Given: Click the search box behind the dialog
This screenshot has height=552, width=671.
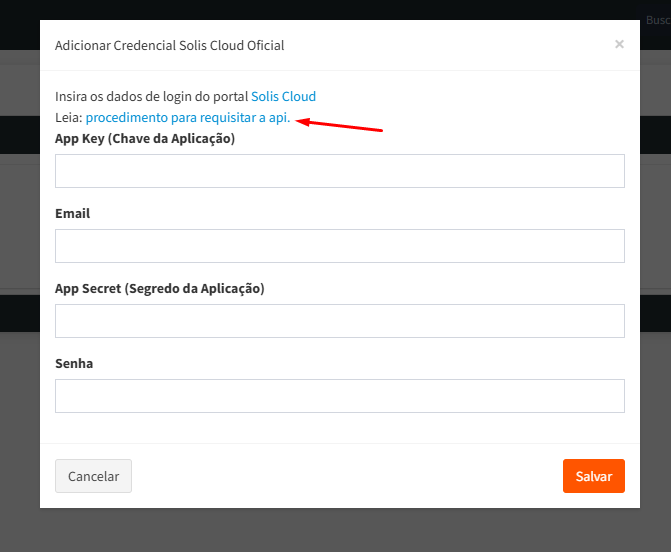Looking at the screenshot, I should click(657, 20).
